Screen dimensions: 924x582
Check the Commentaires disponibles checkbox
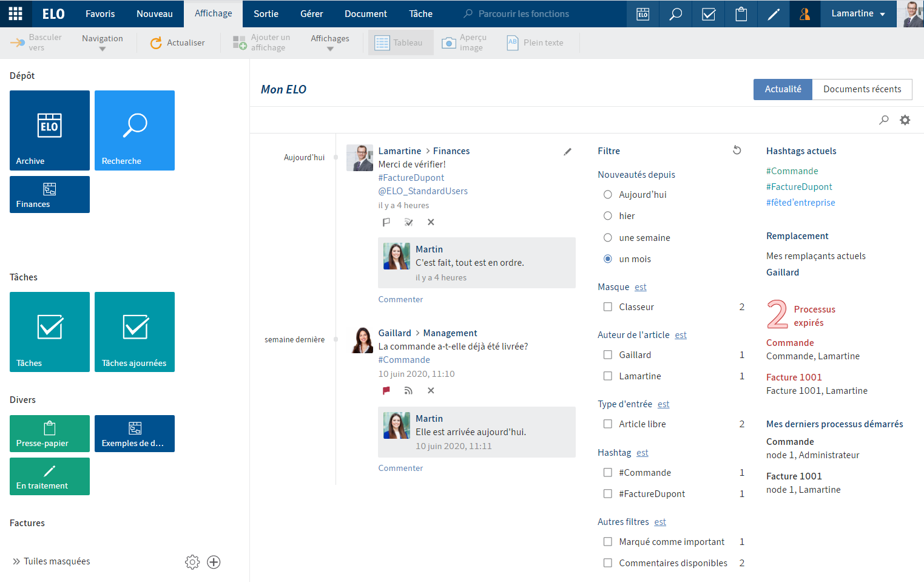point(607,563)
